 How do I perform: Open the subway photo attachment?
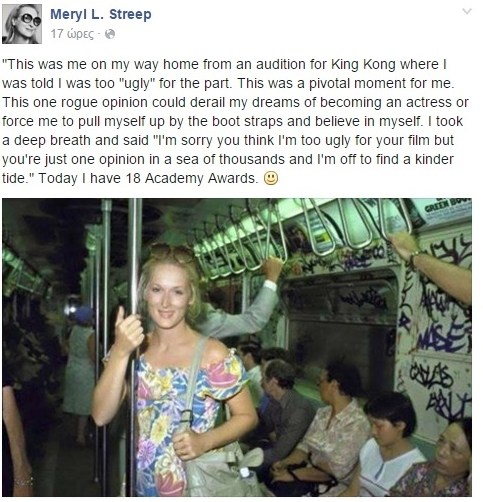coord(237,347)
